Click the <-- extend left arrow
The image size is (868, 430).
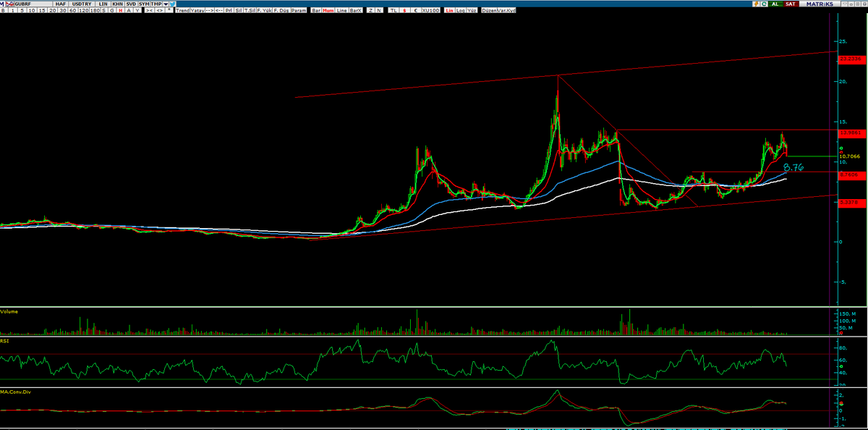tap(219, 11)
